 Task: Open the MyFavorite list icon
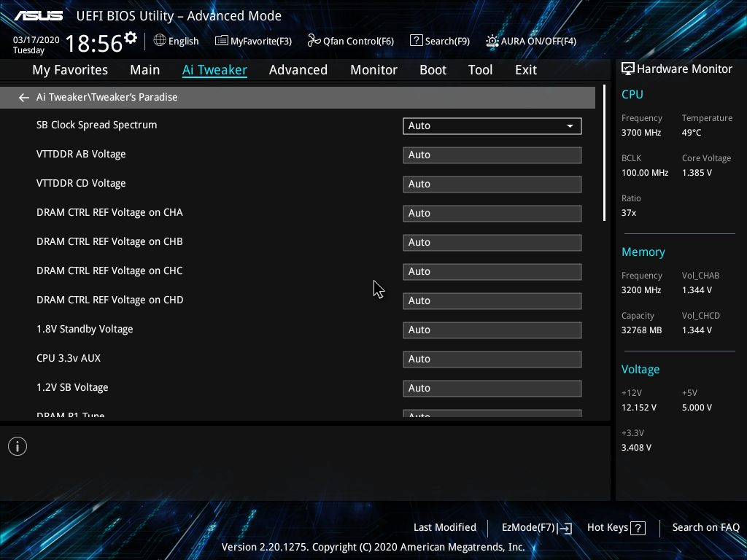click(x=221, y=41)
